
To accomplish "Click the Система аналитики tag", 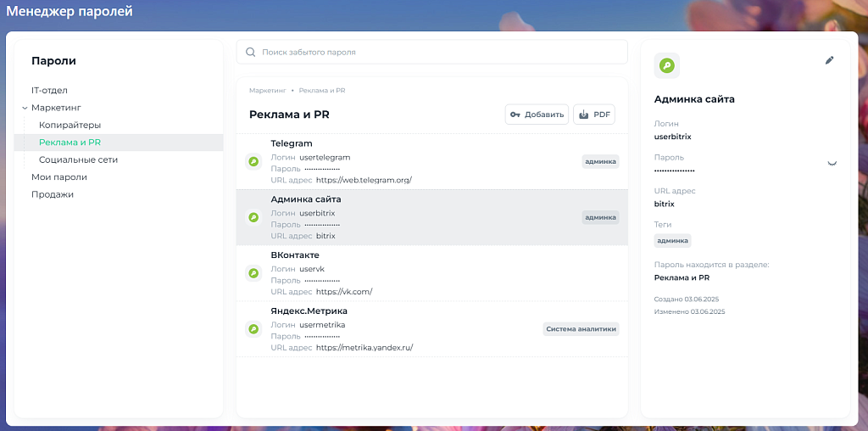I will click(581, 328).
